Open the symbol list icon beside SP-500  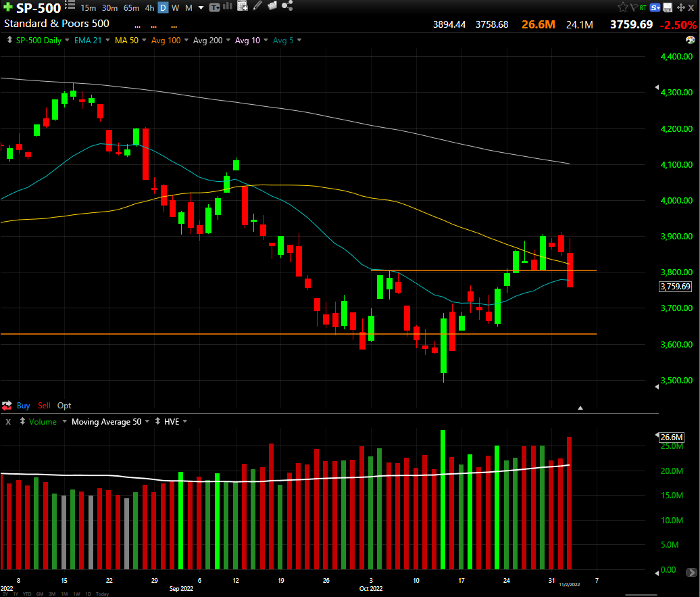[x=70, y=5]
